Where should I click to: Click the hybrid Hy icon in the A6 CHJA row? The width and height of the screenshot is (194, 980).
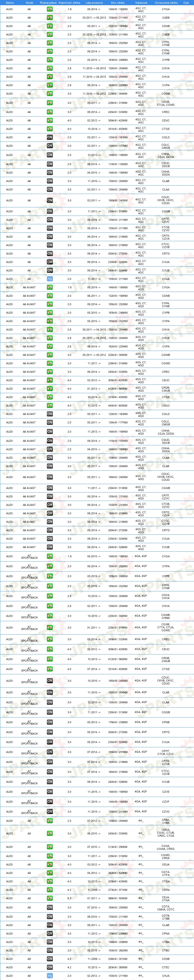click(x=50, y=279)
